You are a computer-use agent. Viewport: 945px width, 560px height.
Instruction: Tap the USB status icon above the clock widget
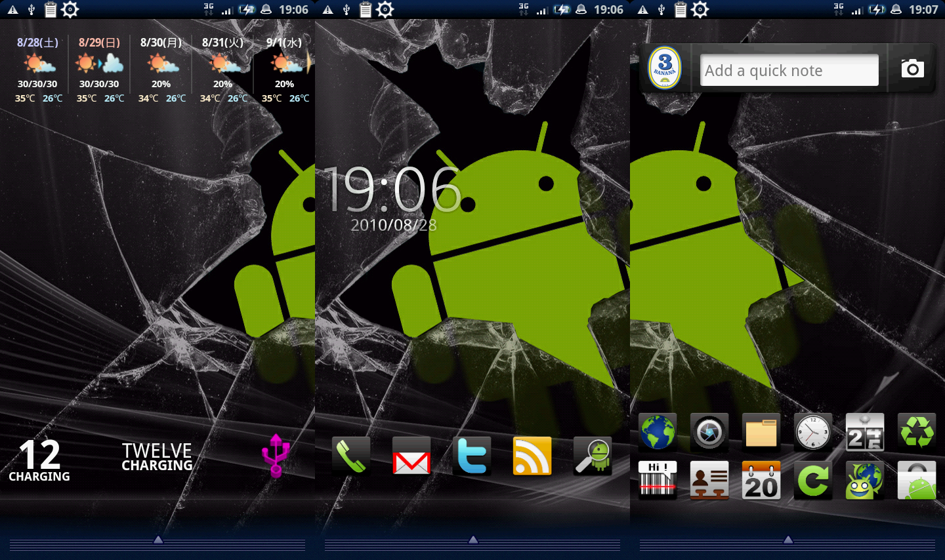coord(346,10)
